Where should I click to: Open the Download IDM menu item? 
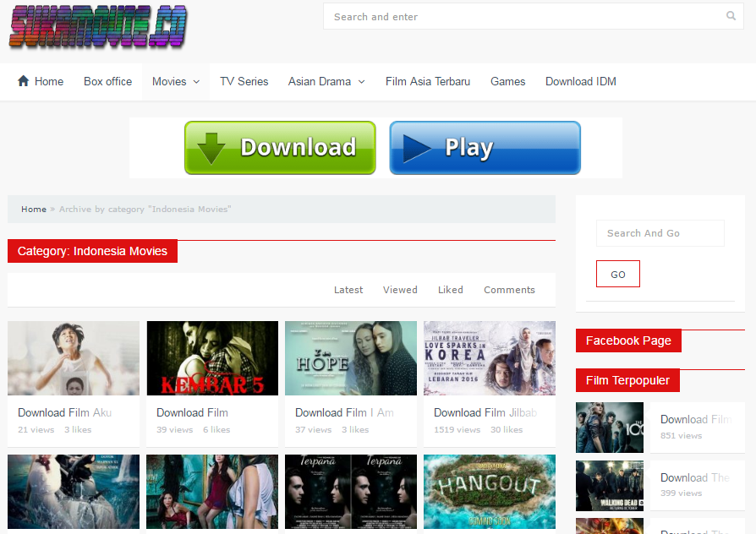(580, 81)
